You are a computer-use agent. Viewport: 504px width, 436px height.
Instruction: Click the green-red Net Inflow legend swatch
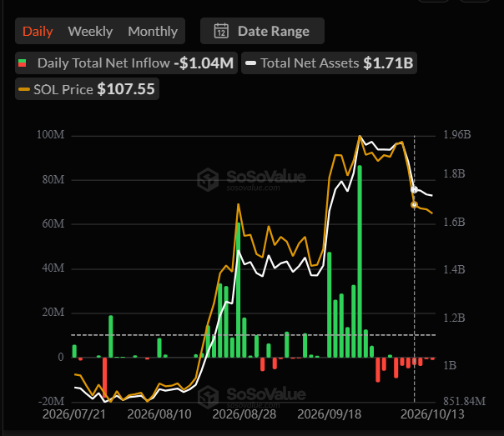pos(23,63)
